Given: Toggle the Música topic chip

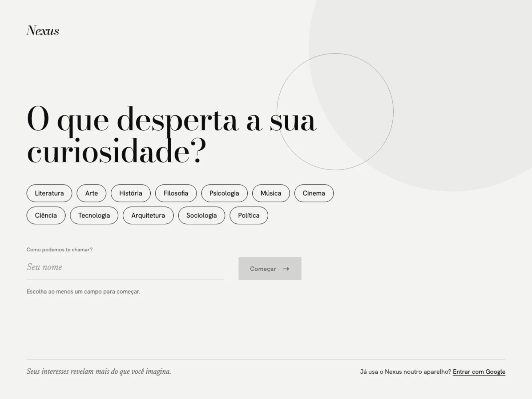Looking at the screenshot, I should [x=271, y=193].
